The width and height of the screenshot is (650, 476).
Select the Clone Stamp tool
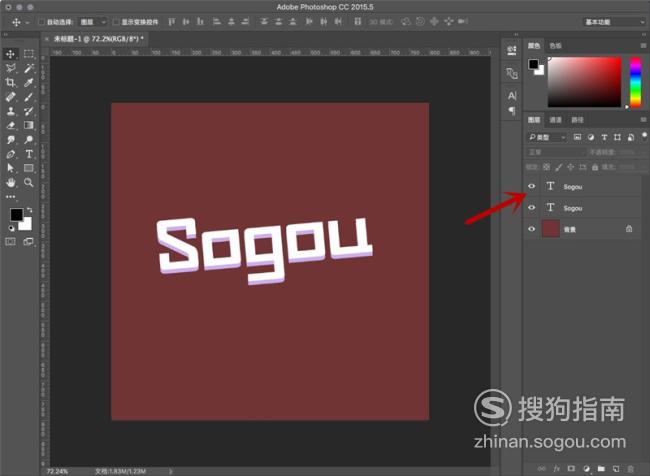[x=10, y=111]
